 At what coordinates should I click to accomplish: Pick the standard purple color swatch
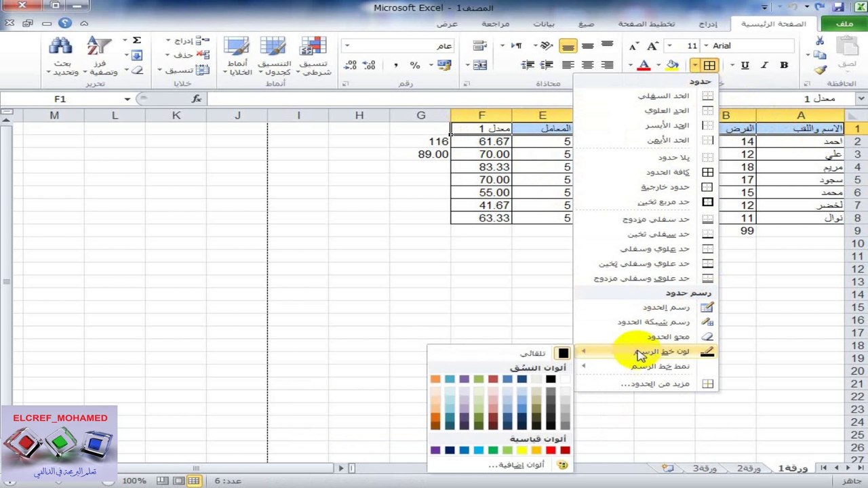coord(435,450)
